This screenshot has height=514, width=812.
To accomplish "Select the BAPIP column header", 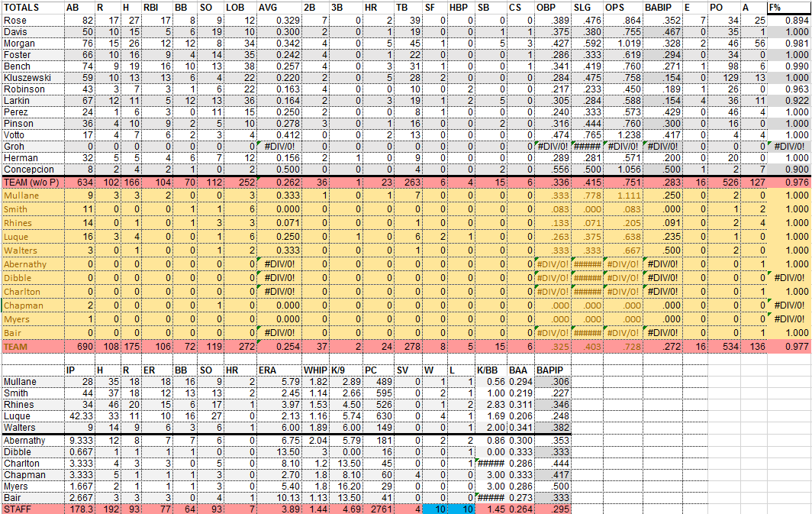I will pos(553,370).
